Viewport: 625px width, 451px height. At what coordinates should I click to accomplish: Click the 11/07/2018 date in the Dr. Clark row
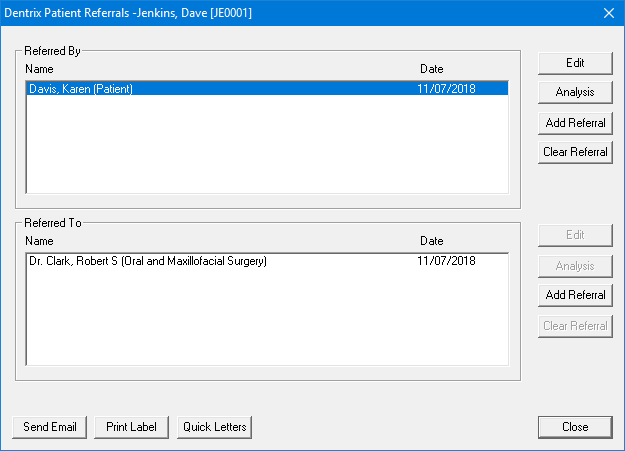(x=446, y=261)
